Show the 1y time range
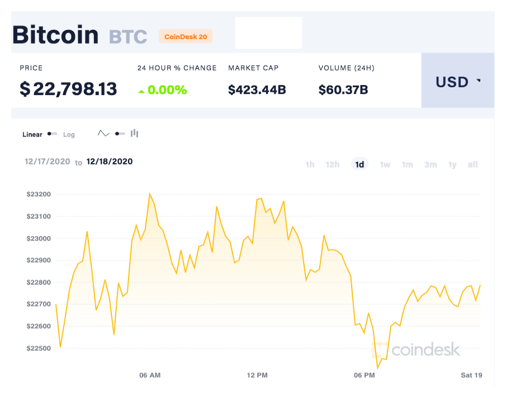The image size is (506, 420). click(x=452, y=164)
